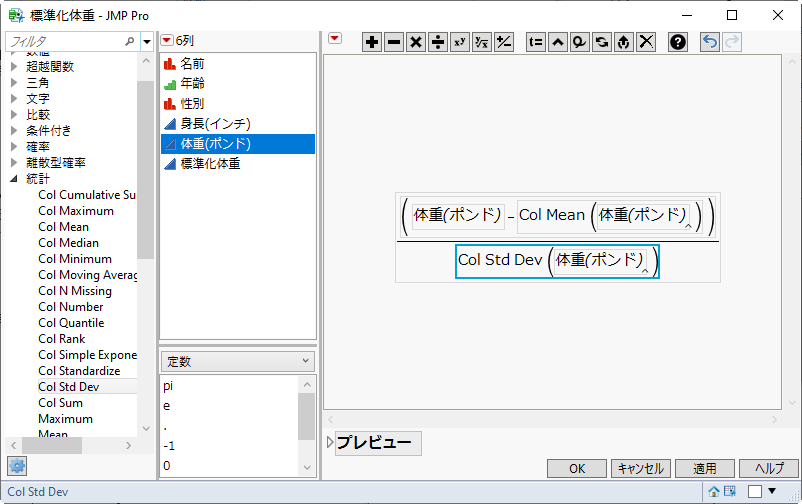Collapse the 統計 function group

(14, 179)
